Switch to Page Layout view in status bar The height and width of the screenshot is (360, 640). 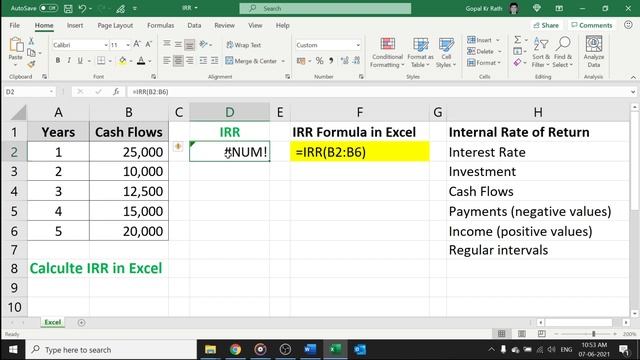click(x=522, y=334)
